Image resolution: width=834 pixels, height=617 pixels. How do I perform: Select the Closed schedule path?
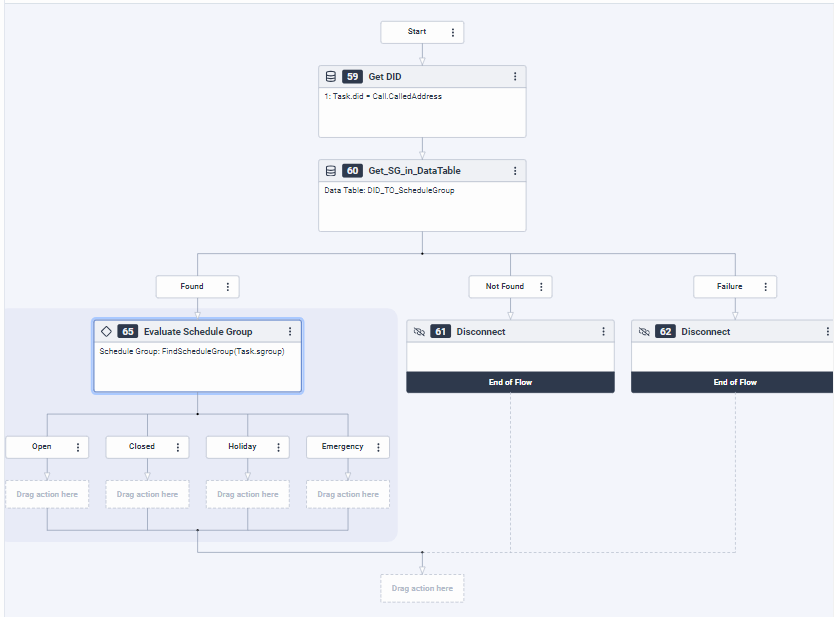coord(142,447)
